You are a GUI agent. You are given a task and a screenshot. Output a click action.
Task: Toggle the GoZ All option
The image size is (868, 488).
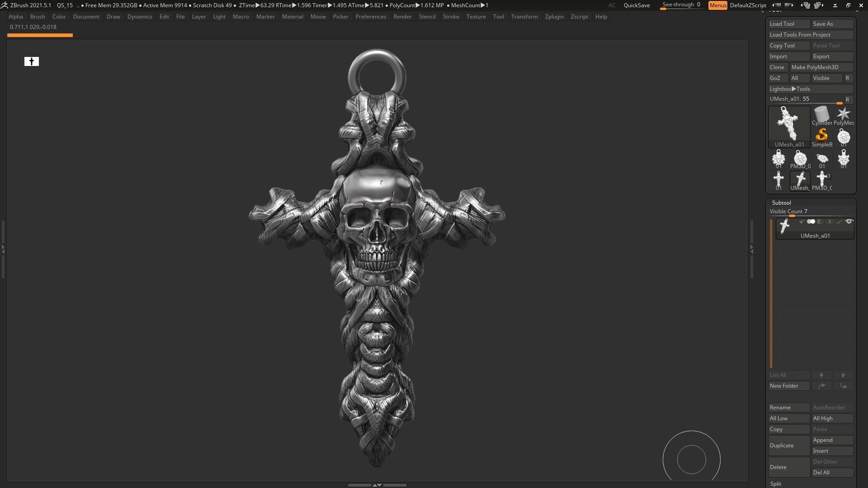[799, 78]
